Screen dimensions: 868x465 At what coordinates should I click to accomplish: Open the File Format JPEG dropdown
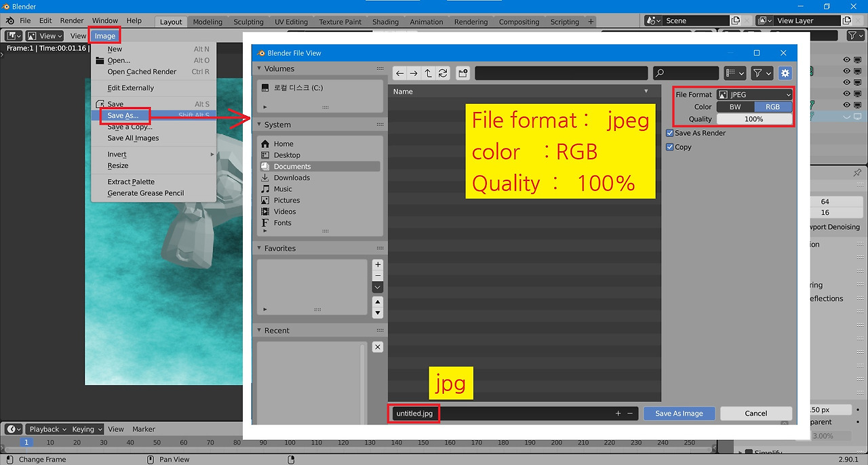(x=755, y=95)
